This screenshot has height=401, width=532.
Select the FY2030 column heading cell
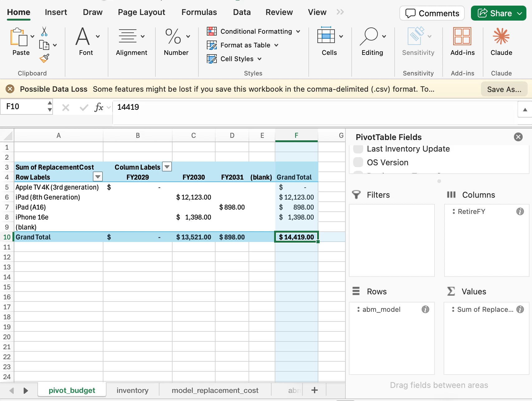click(193, 177)
